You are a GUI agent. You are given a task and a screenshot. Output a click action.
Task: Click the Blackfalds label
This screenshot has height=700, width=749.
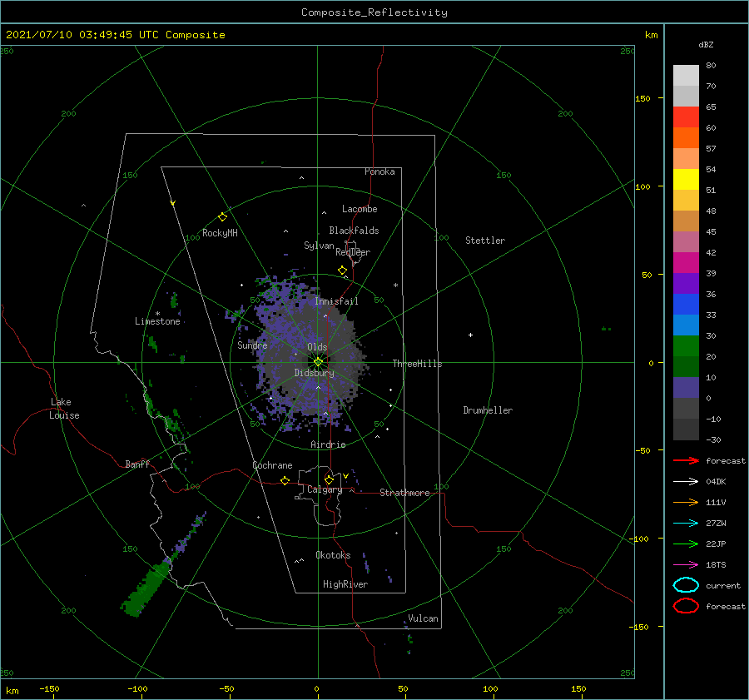click(x=354, y=231)
